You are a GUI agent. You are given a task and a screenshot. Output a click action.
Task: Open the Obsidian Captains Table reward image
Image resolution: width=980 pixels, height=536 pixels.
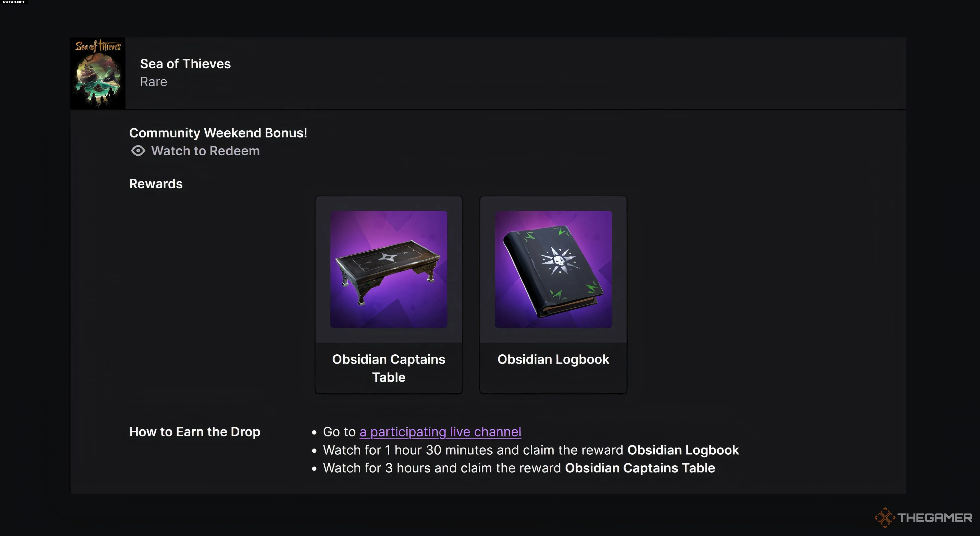pyautogui.click(x=388, y=269)
